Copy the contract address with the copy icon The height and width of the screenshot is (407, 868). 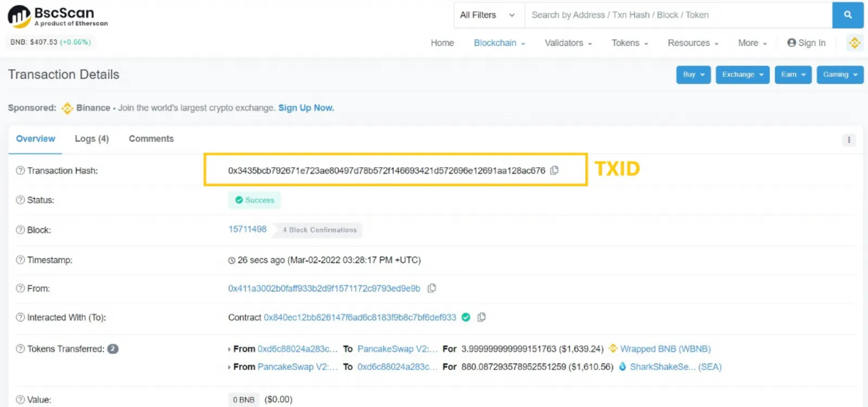[x=481, y=317]
